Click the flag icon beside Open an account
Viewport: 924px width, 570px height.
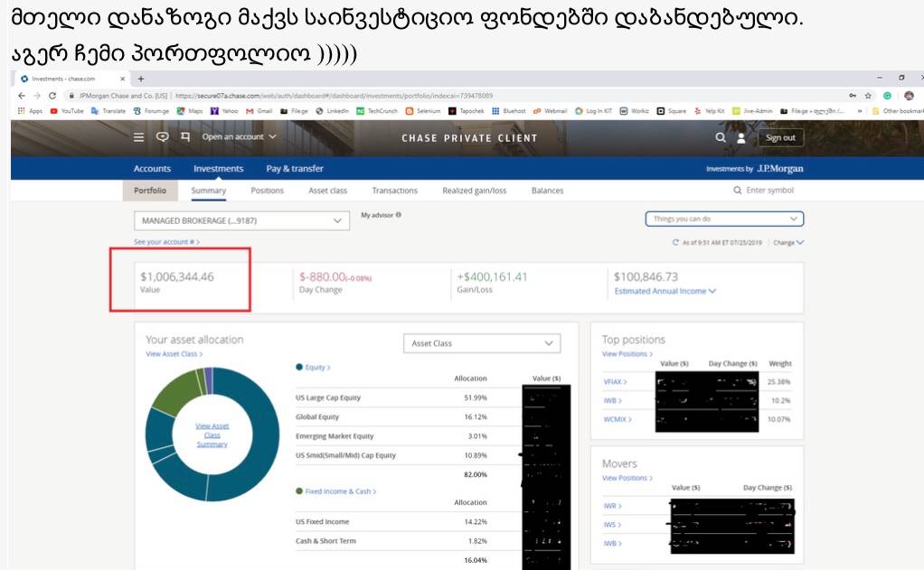pyautogui.click(x=185, y=136)
